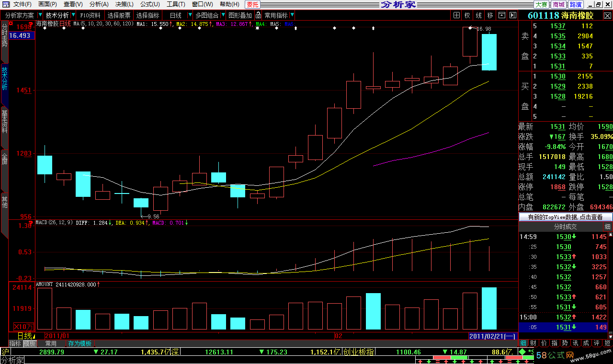The height and width of the screenshot is (364, 613).
Task: Click the 2011/02/21 date marker
Action: 492,336
